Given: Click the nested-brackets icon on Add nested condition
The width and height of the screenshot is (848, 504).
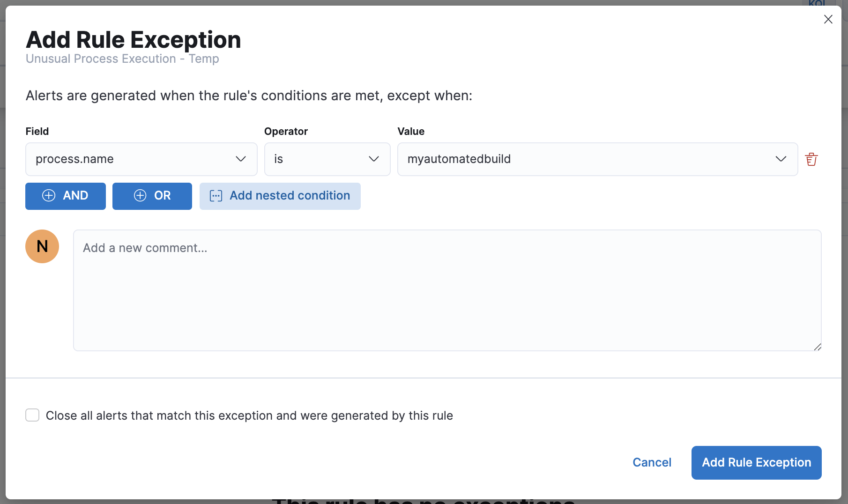Looking at the screenshot, I should click(x=216, y=196).
